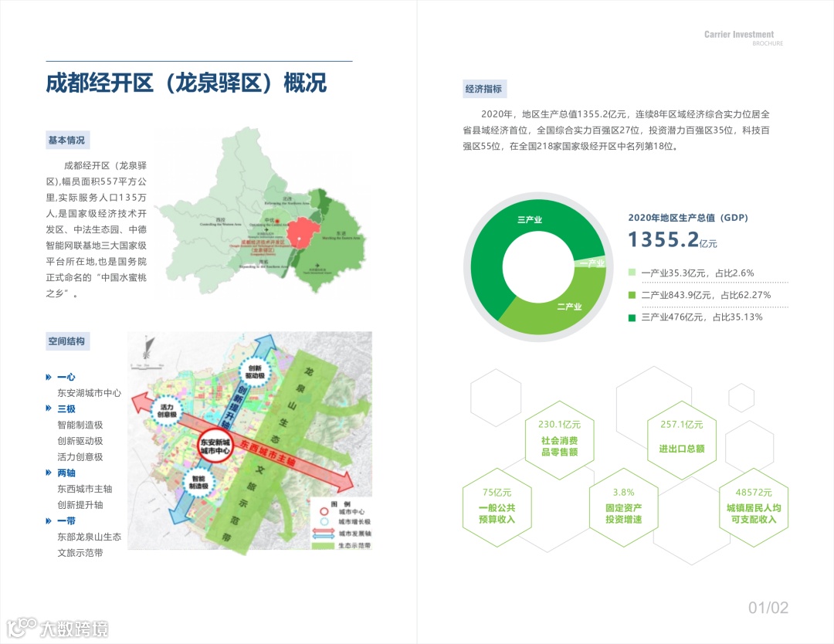Click the dark green 三产业 legend swatch
The height and width of the screenshot is (644, 834).
632,317
